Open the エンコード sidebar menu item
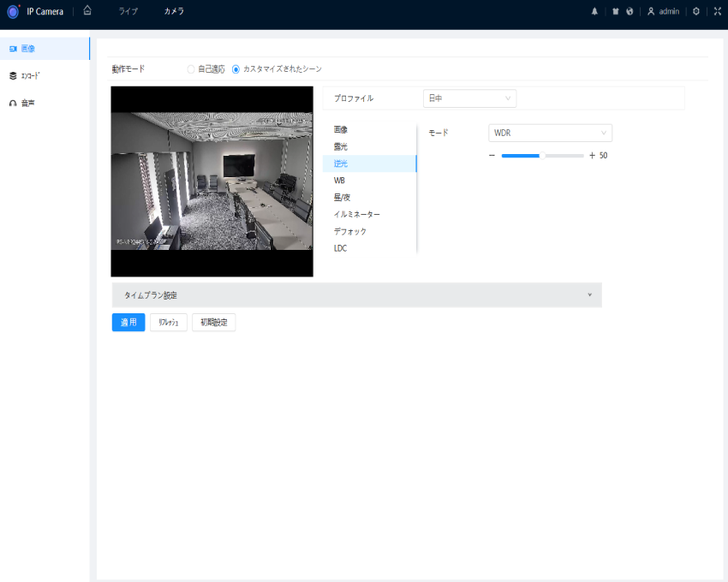Image resolution: width=728 pixels, height=582 pixels. (30, 76)
